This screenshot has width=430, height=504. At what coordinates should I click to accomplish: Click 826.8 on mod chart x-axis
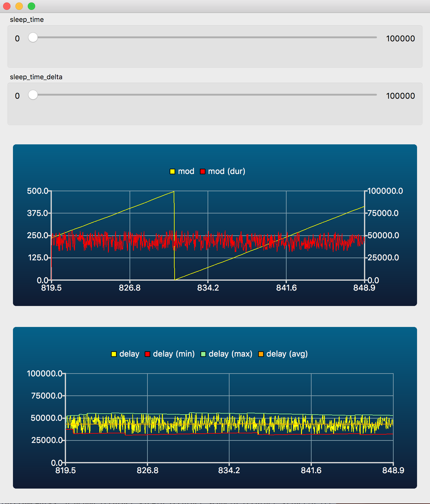click(130, 288)
